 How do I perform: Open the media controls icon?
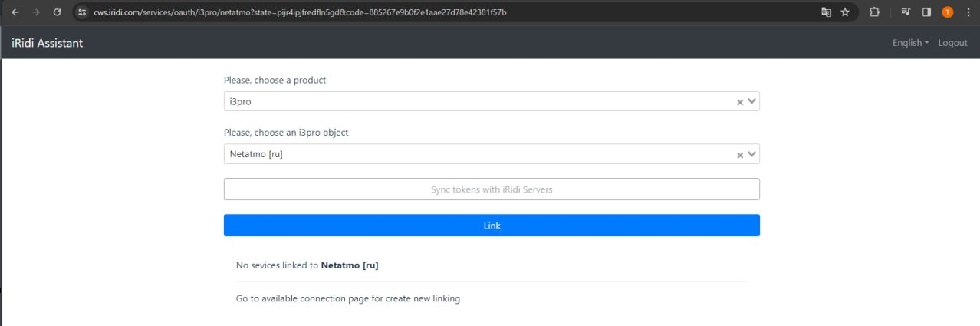pyautogui.click(x=906, y=12)
